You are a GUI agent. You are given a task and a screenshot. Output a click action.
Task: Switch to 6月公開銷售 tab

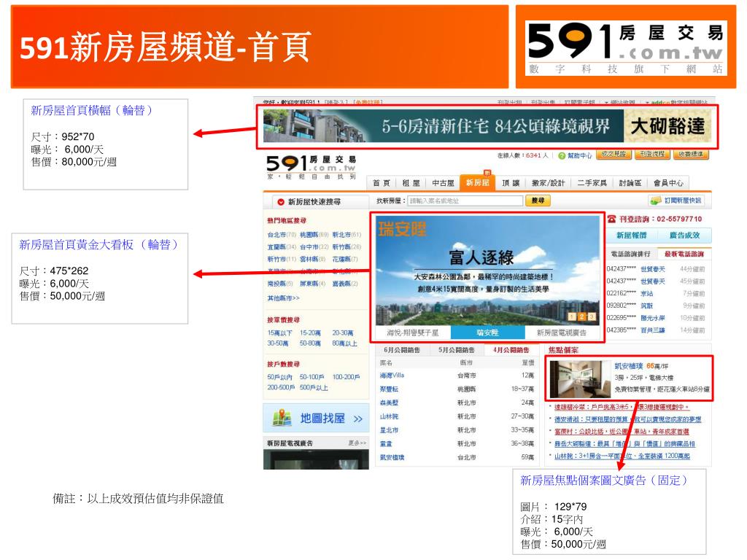pos(402,350)
